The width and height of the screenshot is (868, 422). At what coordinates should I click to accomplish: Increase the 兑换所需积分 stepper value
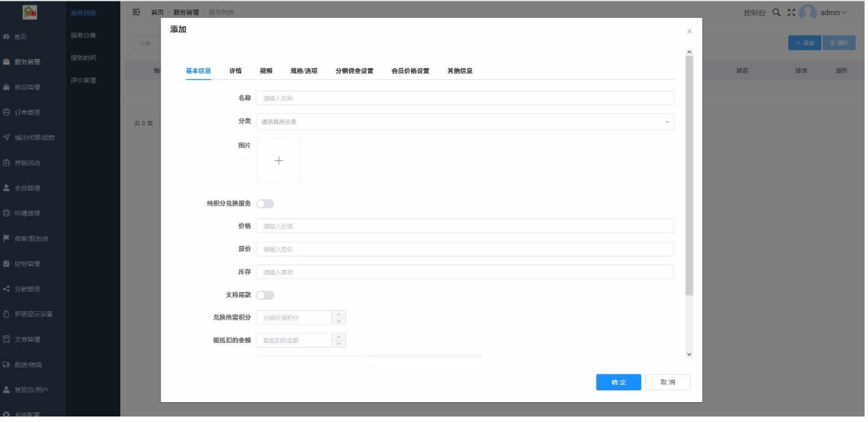(x=338, y=314)
